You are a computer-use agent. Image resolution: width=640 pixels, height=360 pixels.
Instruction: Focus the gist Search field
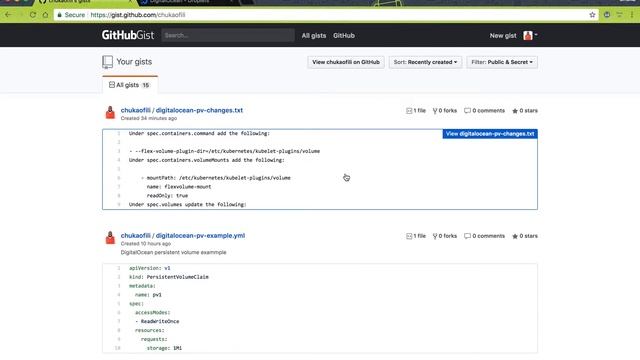228,36
